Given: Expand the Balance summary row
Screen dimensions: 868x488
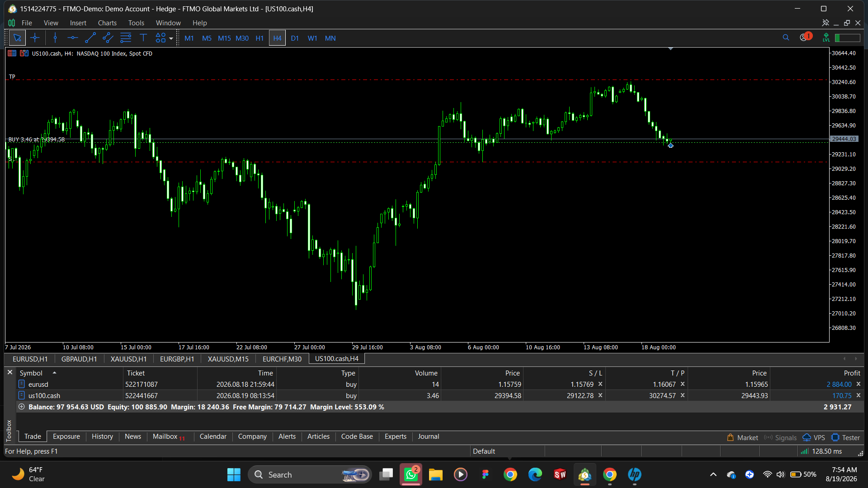Looking at the screenshot, I should 21,407.
